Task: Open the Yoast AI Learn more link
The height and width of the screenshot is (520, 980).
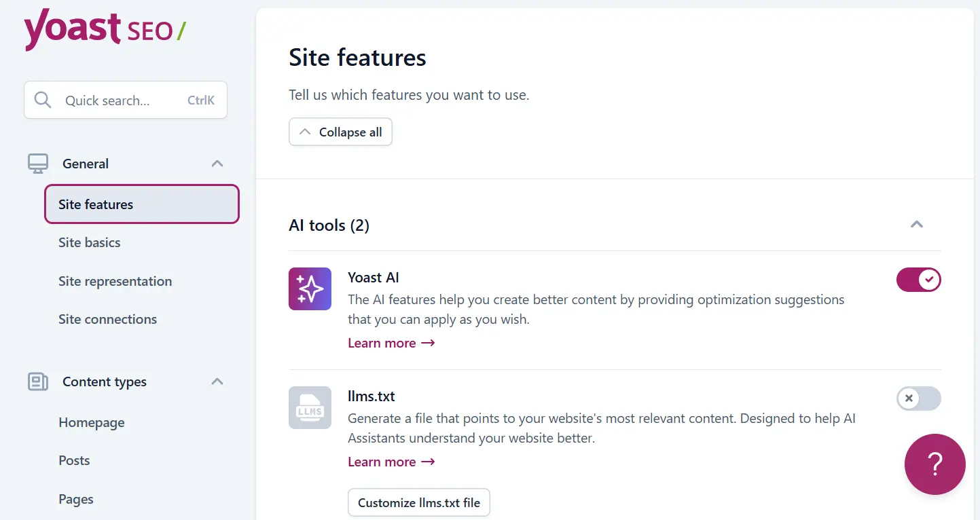Action: click(382, 343)
